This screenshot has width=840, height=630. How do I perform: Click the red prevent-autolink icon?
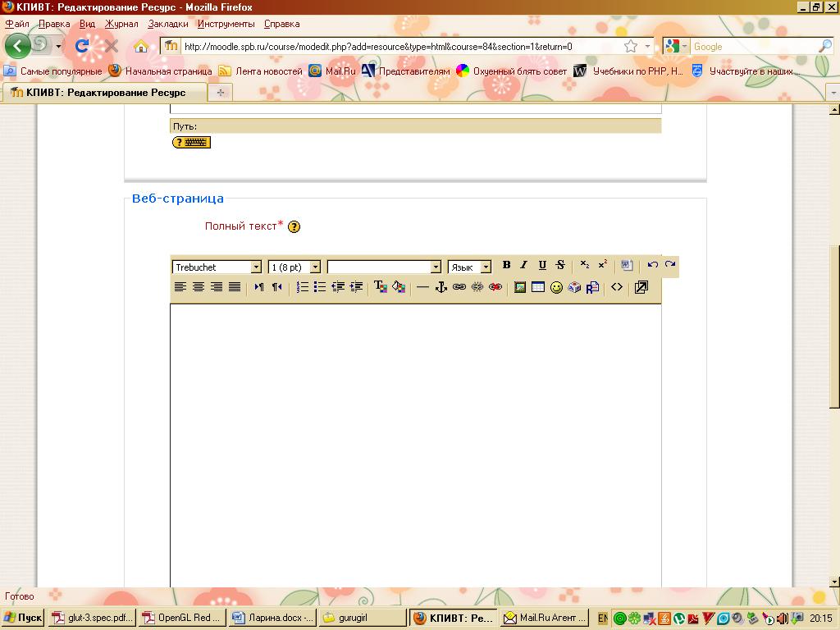[x=495, y=288]
